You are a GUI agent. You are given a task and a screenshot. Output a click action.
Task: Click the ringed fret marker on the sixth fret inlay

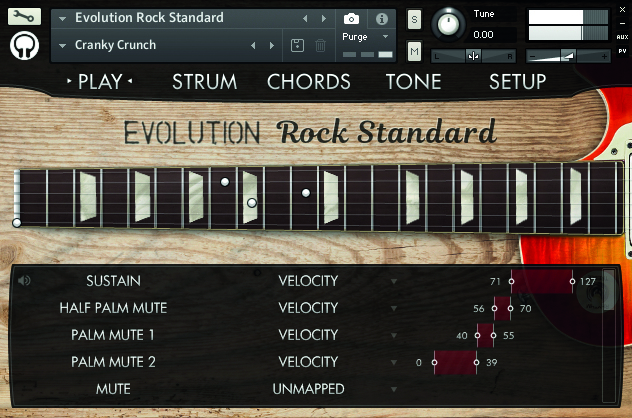pyautogui.click(x=252, y=203)
